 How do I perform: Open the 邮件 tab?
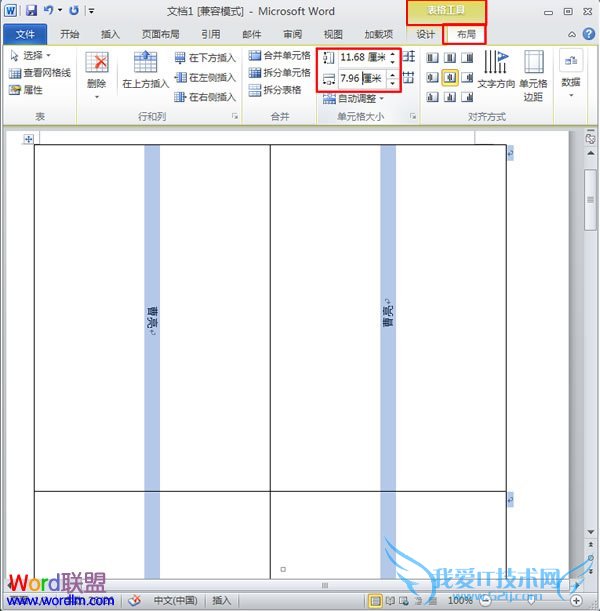point(252,34)
